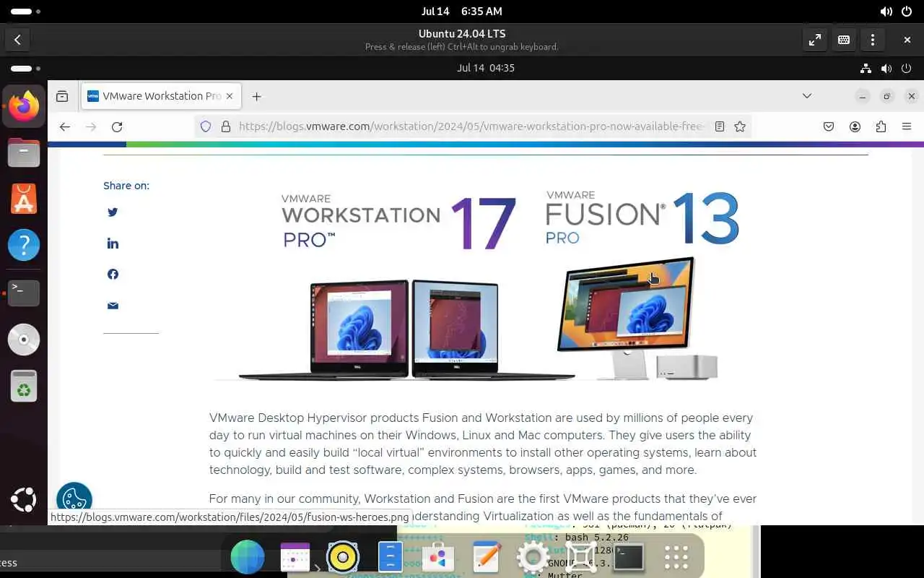The height and width of the screenshot is (578, 924).
Task: Open the blue Files cabinet in host dash
Action: click(x=391, y=557)
